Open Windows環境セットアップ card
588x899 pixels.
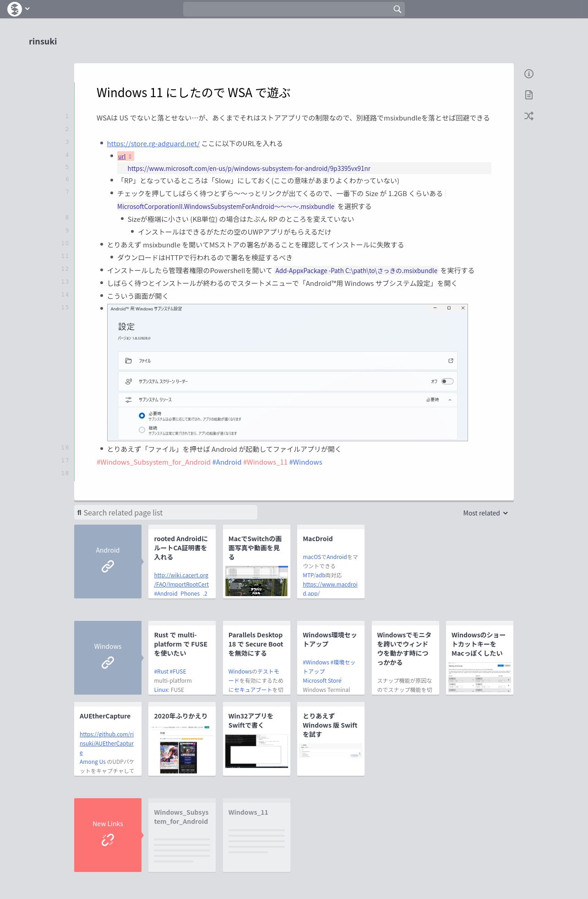click(x=331, y=658)
